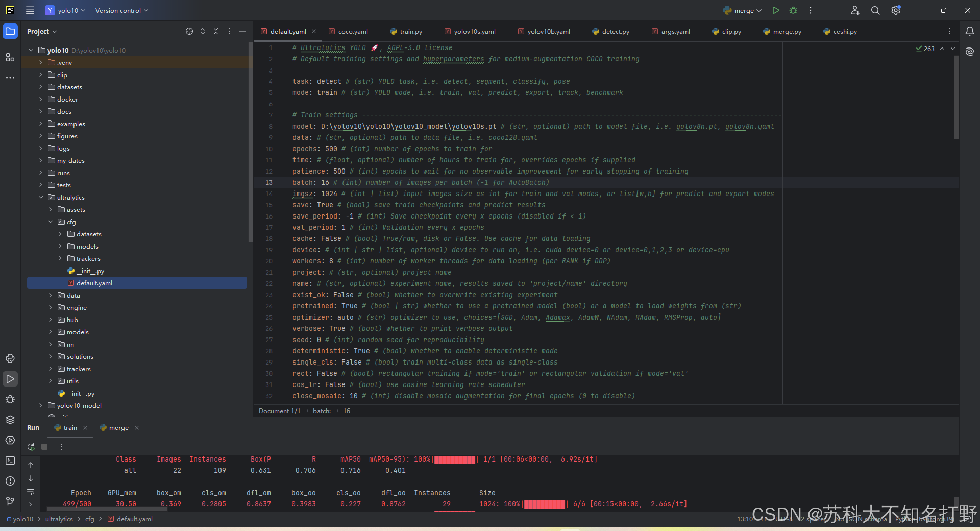Expand the trackers folder inside cfg
The height and width of the screenshot is (531, 980).
coord(60,258)
